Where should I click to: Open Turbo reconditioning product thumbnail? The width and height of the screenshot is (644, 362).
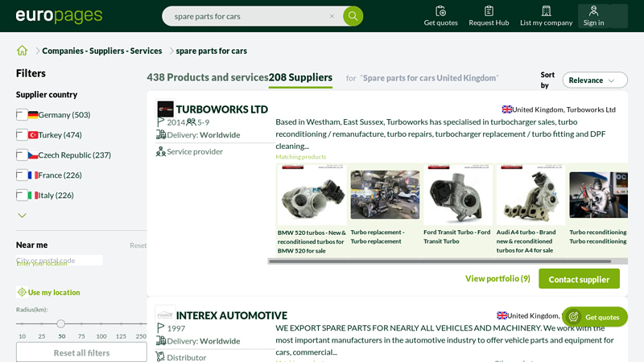(598, 195)
